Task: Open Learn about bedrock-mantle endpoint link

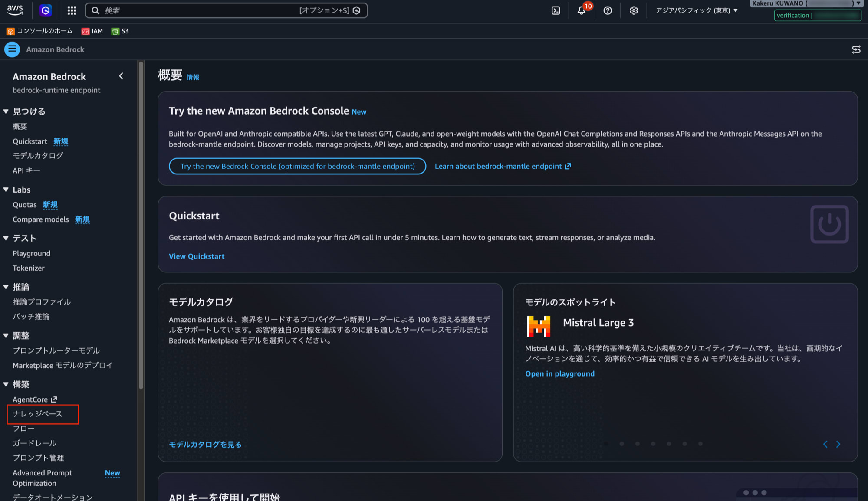Action: (503, 166)
